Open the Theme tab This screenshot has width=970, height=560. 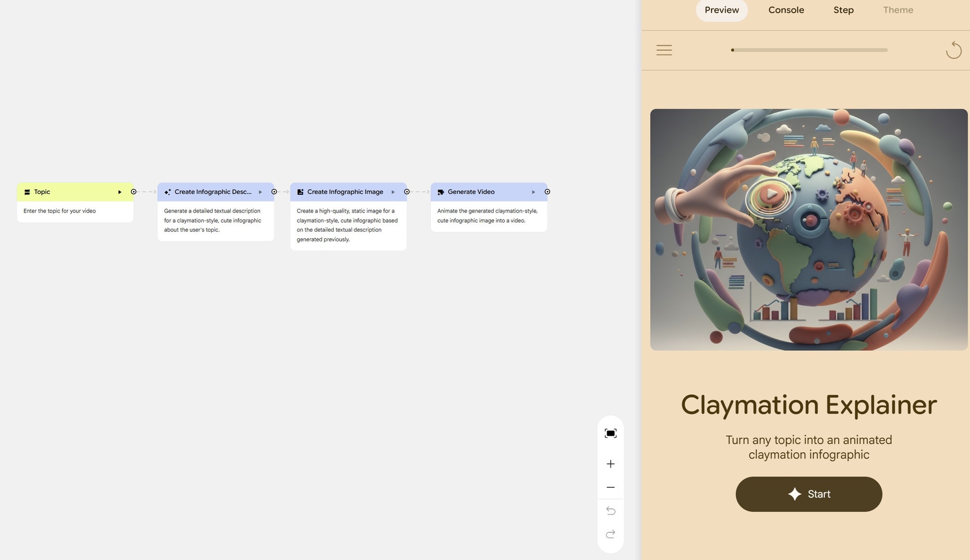tap(898, 10)
